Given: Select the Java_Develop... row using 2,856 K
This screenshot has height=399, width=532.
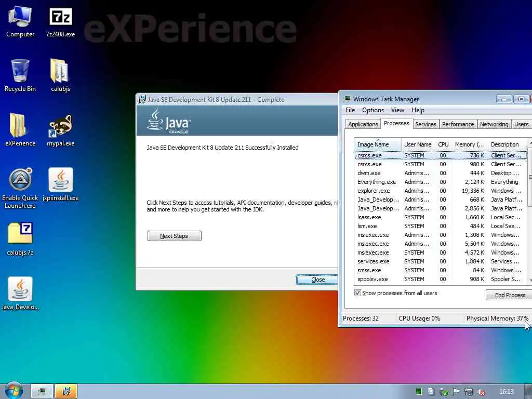Looking at the screenshot, I should (x=441, y=208).
